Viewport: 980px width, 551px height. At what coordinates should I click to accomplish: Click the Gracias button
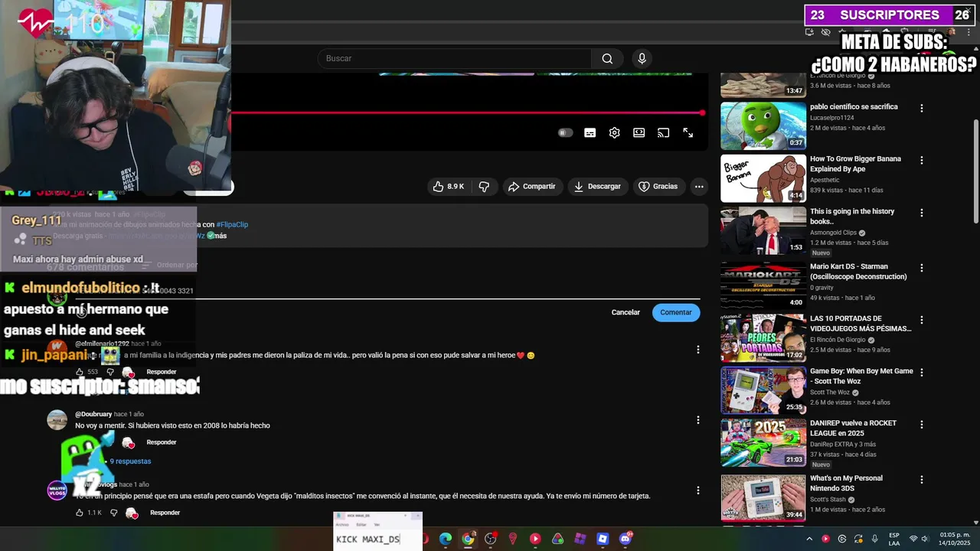pyautogui.click(x=658, y=187)
